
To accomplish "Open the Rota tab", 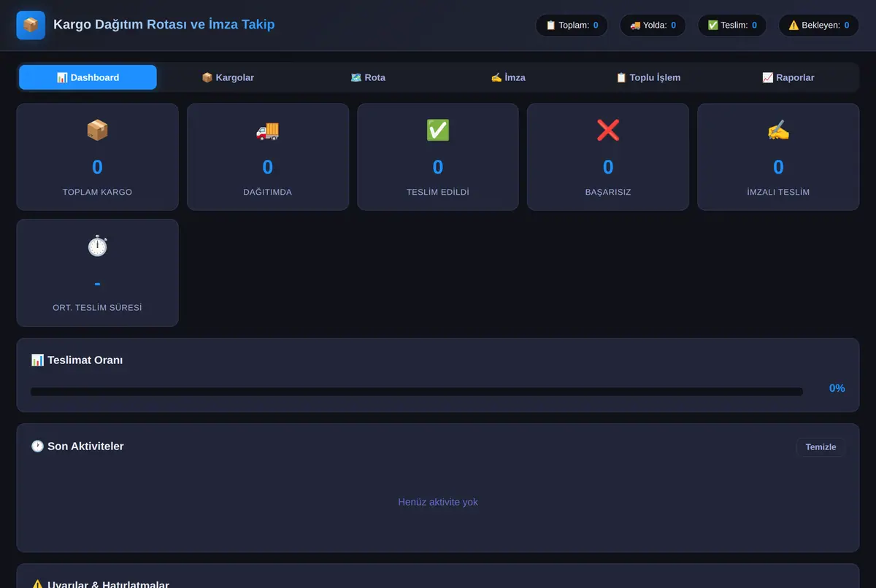I will pos(368,77).
